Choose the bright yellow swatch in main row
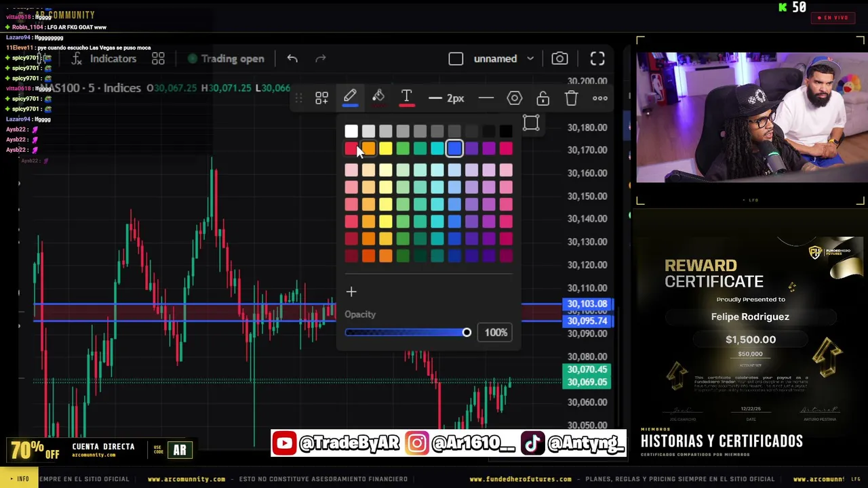Screen dimensions: 868x488 [386, 148]
